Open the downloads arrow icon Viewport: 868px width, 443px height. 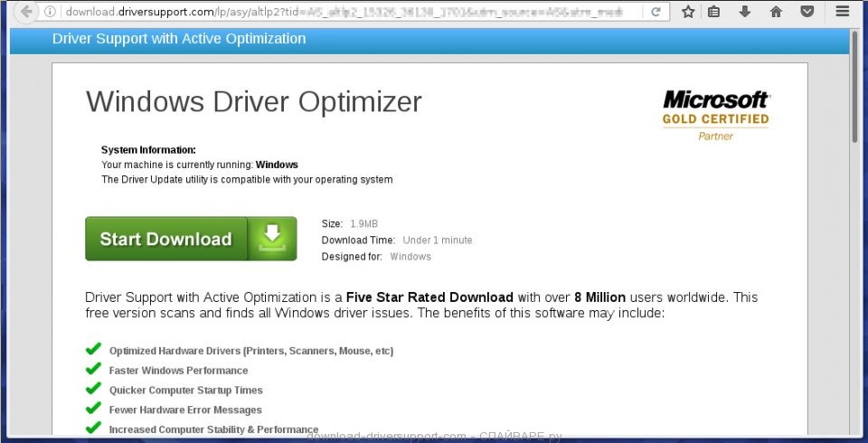click(x=744, y=13)
